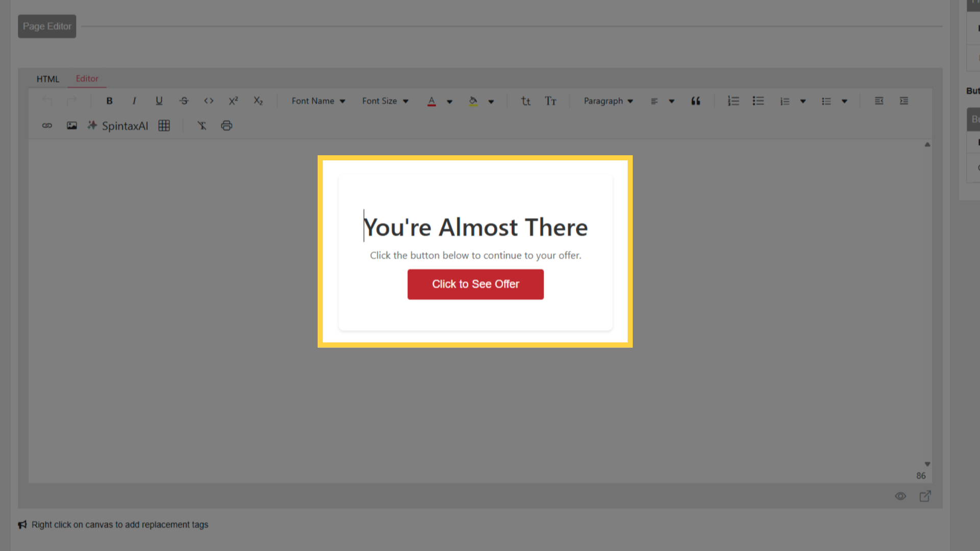This screenshot has height=551, width=980.
Task: Apply subscript formatting
Action: (x=258, y=101)
